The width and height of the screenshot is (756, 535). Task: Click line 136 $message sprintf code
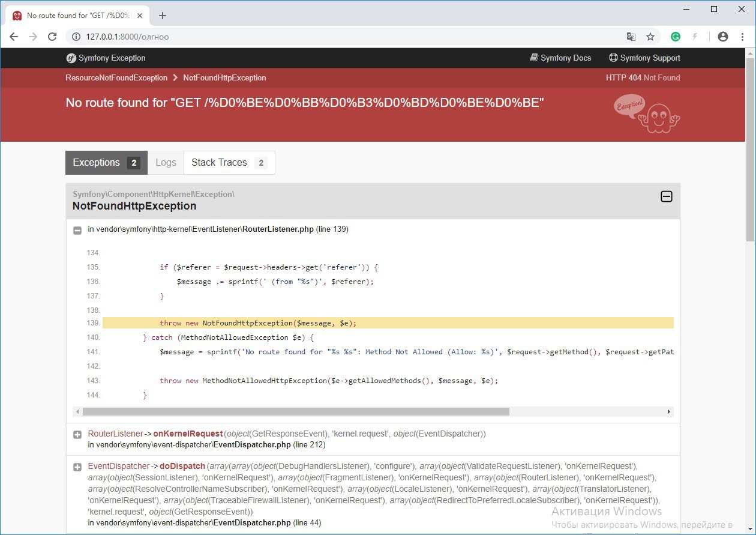click(275, 282)
